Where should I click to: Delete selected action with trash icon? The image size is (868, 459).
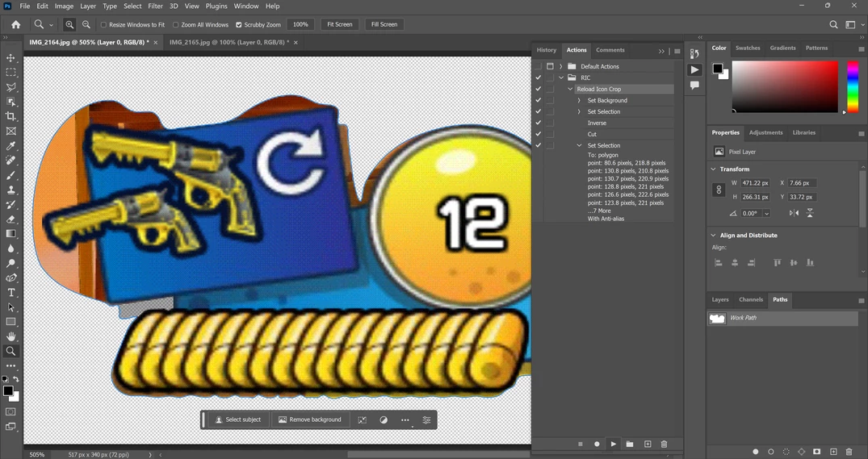click(664, 444)
